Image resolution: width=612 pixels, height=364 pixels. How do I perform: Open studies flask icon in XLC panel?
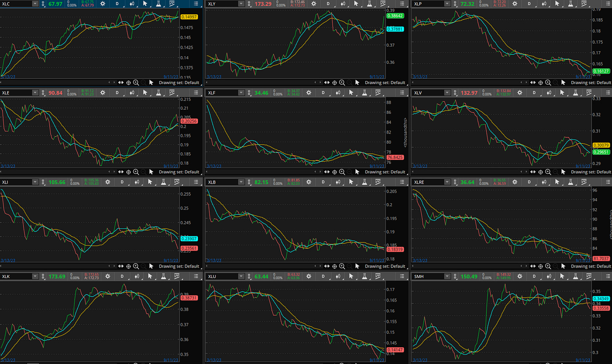click(x=159, y=4)
